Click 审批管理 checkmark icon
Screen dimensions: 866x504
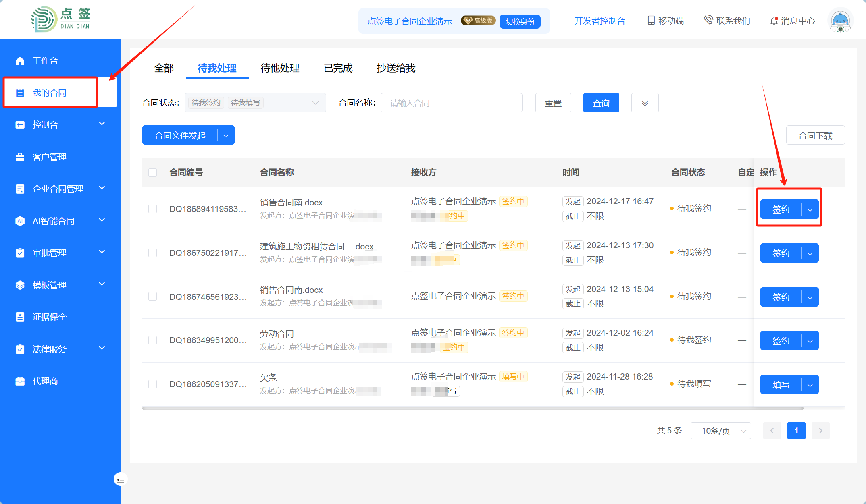click(20, 253)
